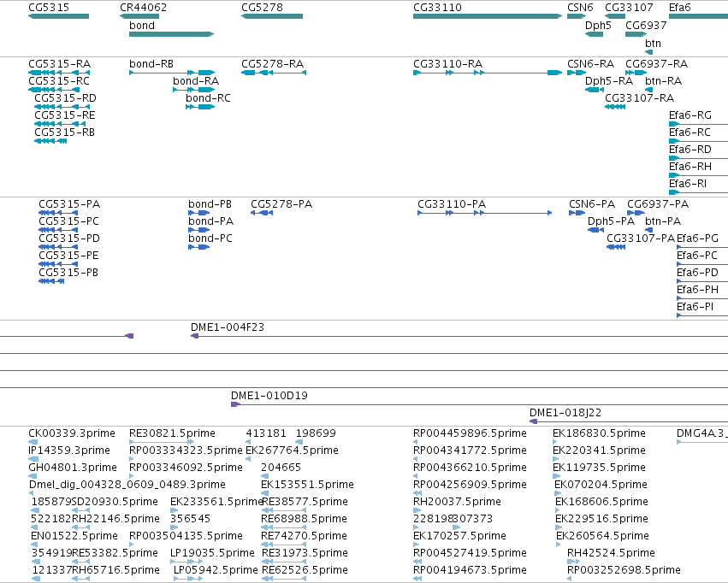This screenshot has width=728, height=583.
Task: Select the btn-RA transcript
Action: 664,81
